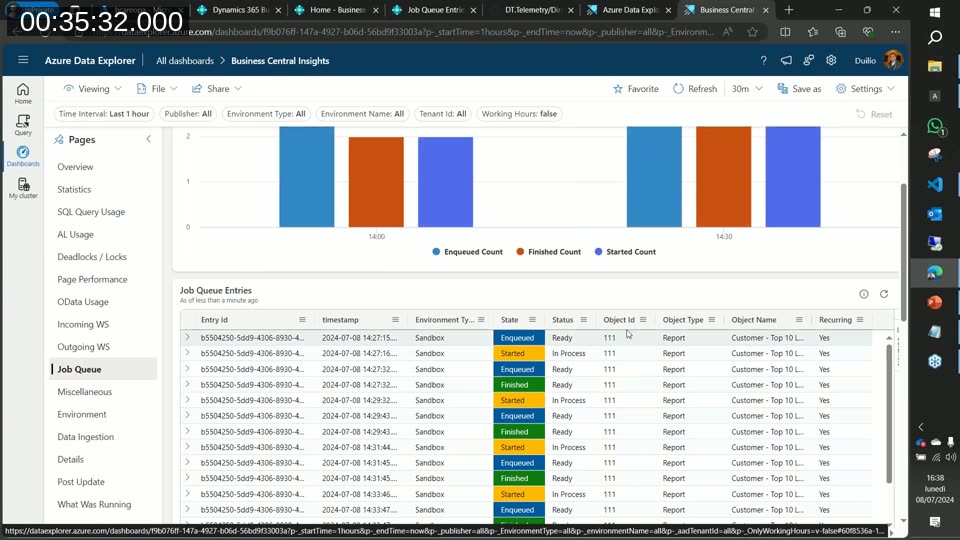960x540 pixels.
Task: Refresh the dashboard
Action: 695,89
